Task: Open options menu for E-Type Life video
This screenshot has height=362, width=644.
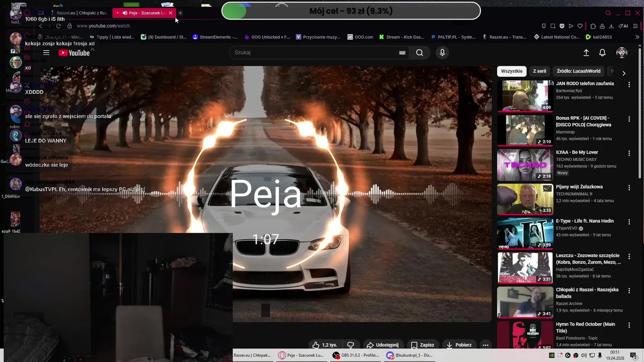Action: (629, 222)
